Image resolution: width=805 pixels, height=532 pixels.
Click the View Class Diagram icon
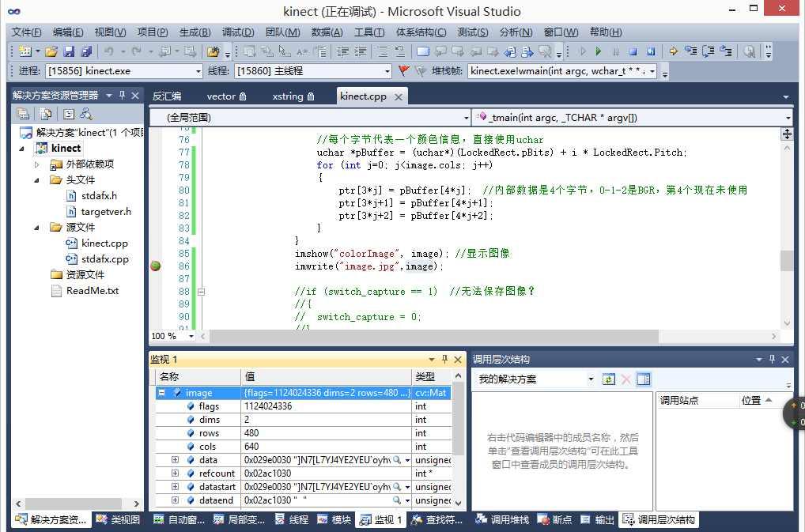[85, 114]
